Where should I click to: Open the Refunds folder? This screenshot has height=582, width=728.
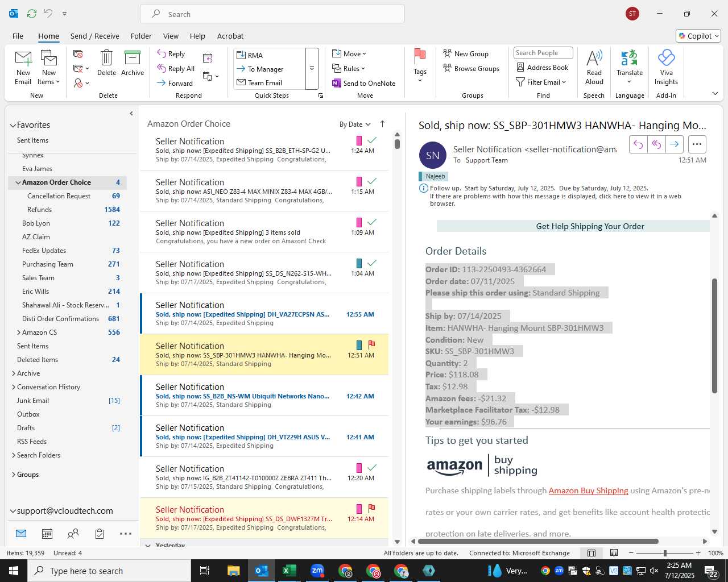click(68, 210)
